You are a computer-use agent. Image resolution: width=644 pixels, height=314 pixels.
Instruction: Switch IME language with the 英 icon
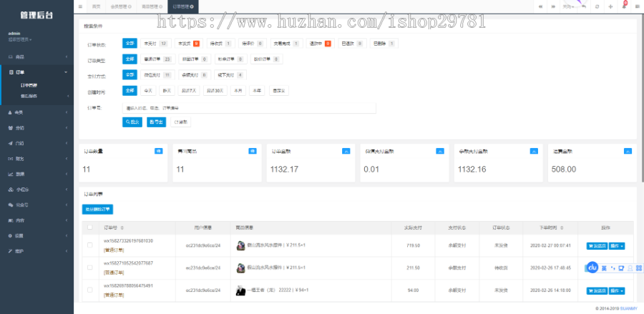[x=604, y=268]
